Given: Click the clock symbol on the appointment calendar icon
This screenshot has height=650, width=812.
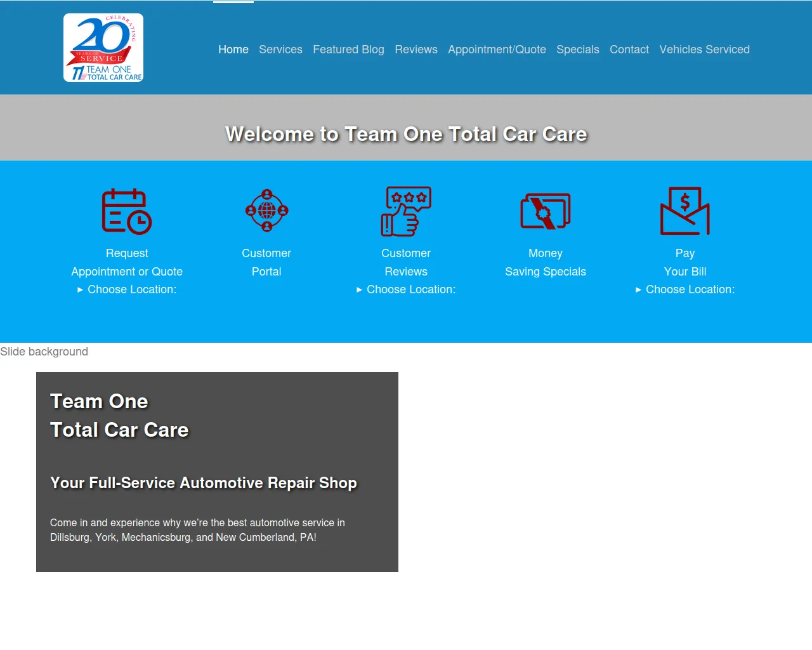Looking at the screenshot, I should point(141,222).
